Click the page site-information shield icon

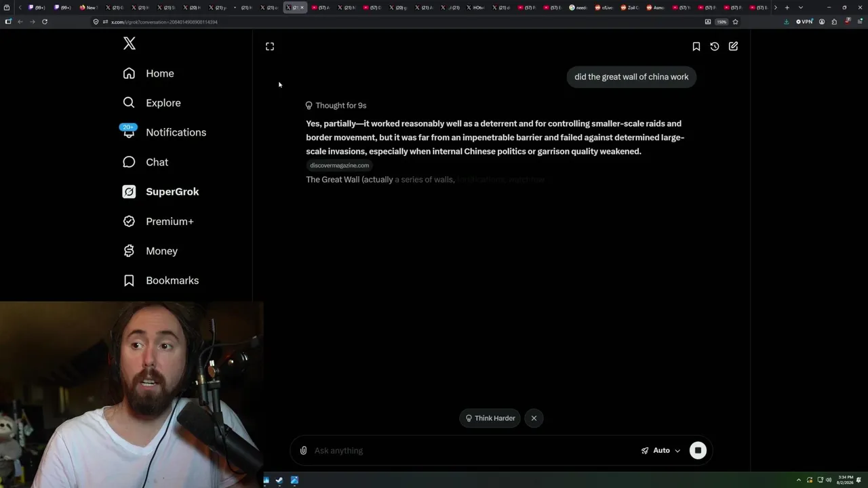click(x=96, y=22)
